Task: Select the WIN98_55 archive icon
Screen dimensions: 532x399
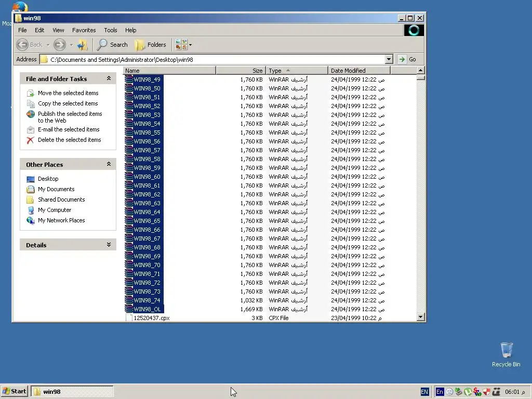Action: 129,132
